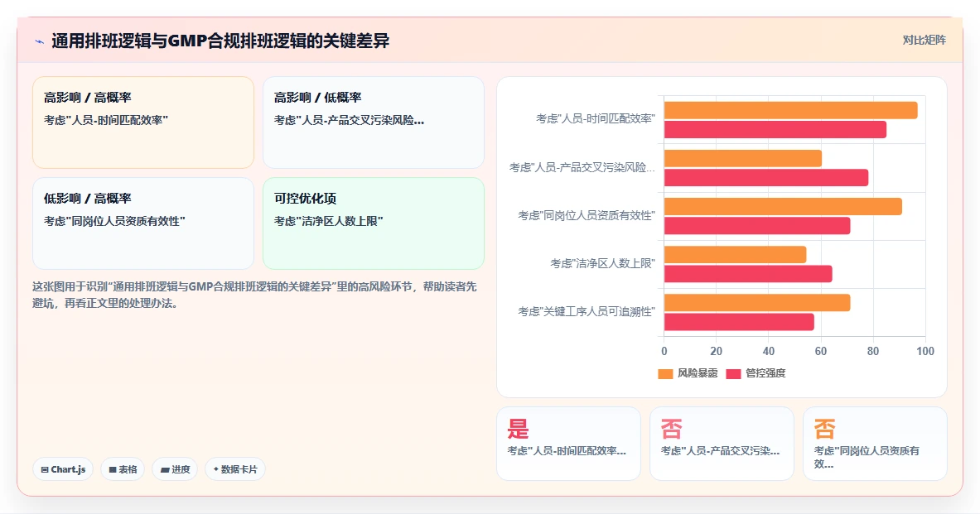Viewport: 980px width, 514px height.
Task: Click the 数据卡片 chip star icon
Action: coord(215,469)
